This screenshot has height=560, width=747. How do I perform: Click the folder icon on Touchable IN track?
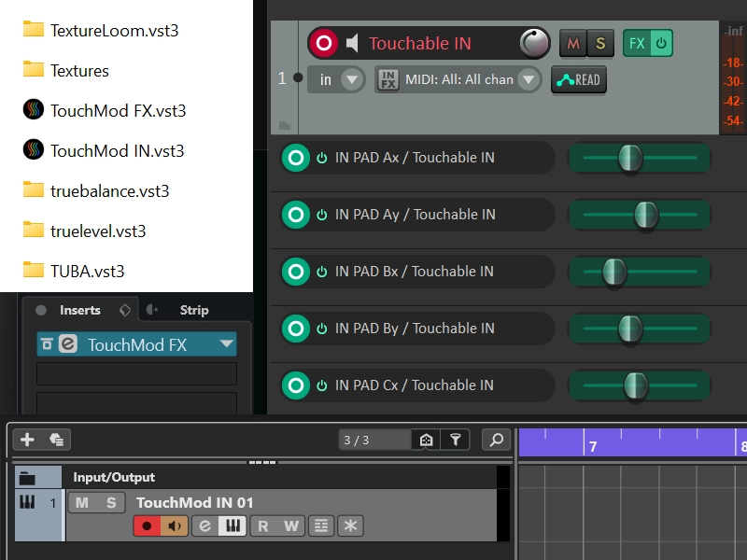point(285,125)
